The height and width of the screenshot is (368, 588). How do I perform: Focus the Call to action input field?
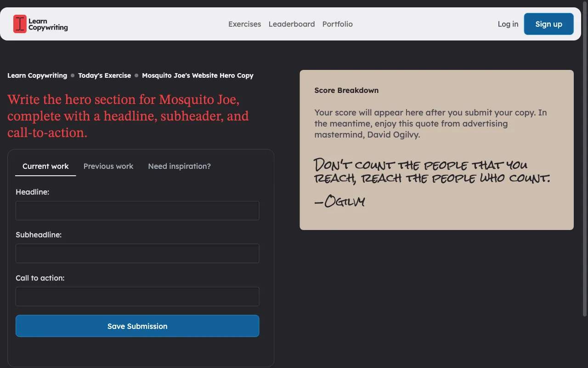click(x=137, y=297)
